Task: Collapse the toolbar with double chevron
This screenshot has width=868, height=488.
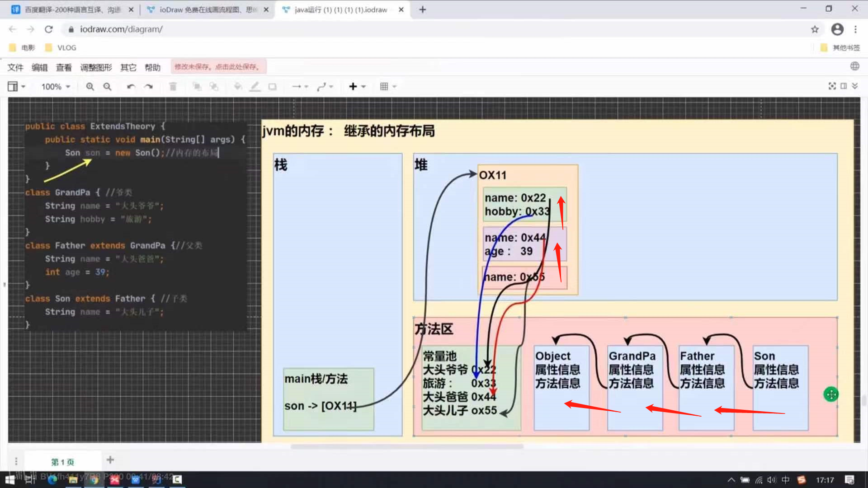Action: (855, 86)
